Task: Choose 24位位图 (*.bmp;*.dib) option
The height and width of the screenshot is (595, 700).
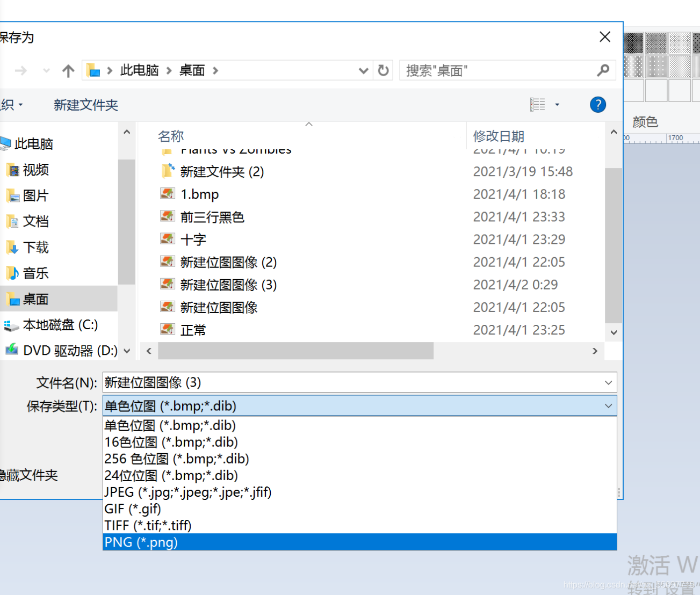Action: pos(359,475)
